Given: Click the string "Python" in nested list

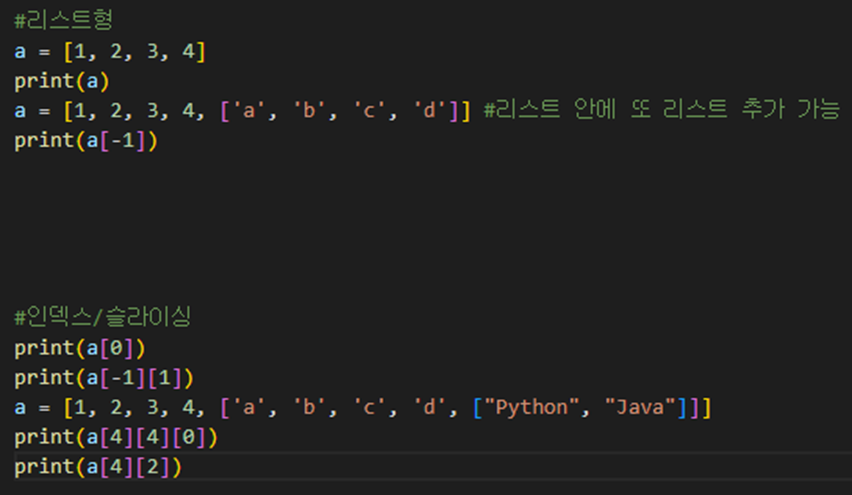Looking at the screenshot, I should (x=532, y=407).
